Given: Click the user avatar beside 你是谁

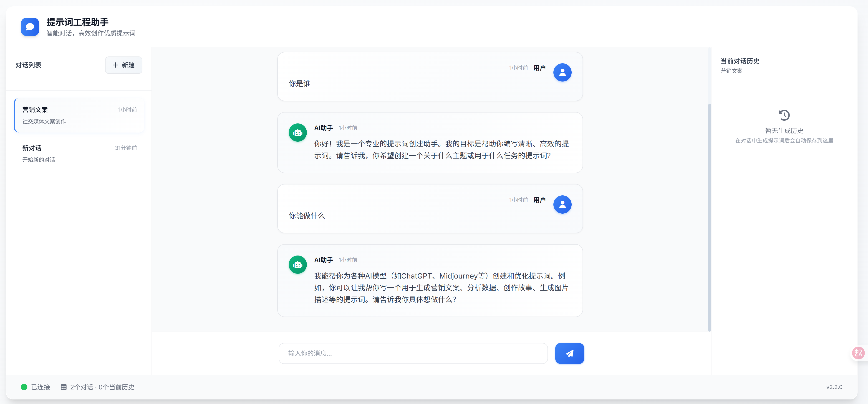Looking at the screenshot, I should click(x=562, y=72).
